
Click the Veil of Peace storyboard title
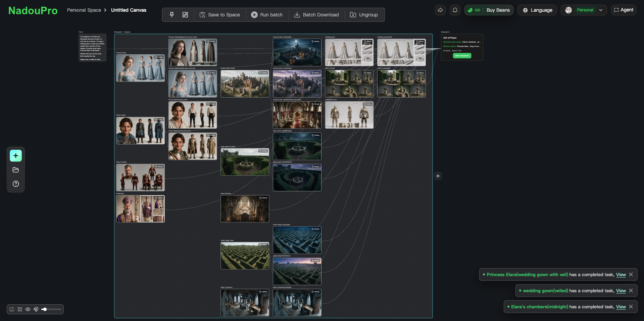[450, 38]
